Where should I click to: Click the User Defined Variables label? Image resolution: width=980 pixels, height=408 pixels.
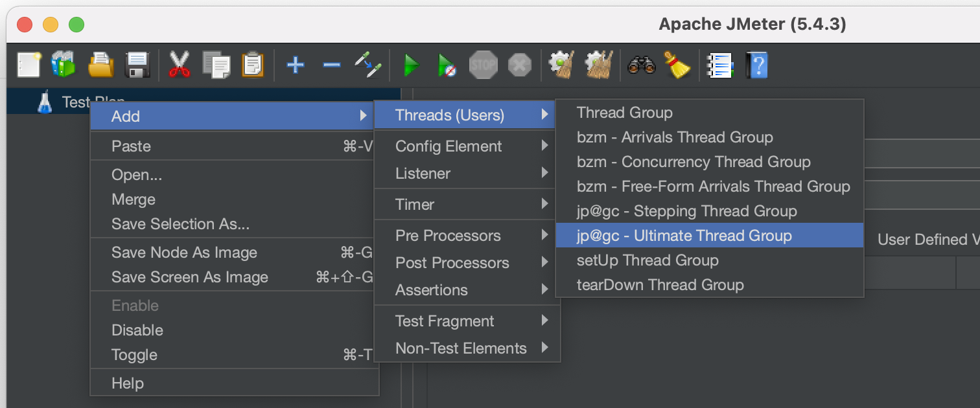click(x=928, y=240)
